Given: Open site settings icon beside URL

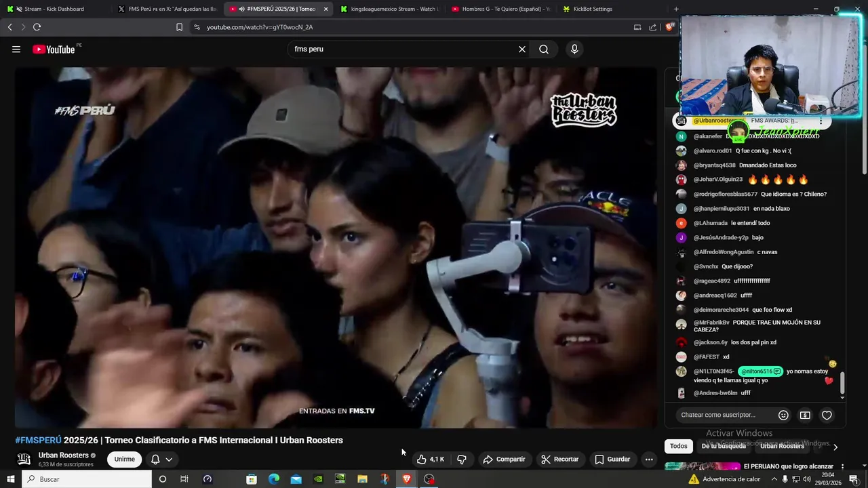Looking at the screenshot, I should coord(197,27).
